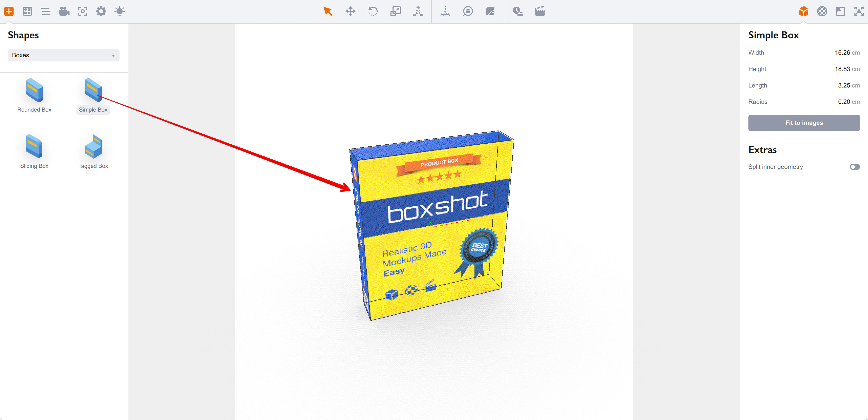Open the camera settings panel
Image resolution: width=868 pixels, height=420 pixels.
[x=64, y=12]
